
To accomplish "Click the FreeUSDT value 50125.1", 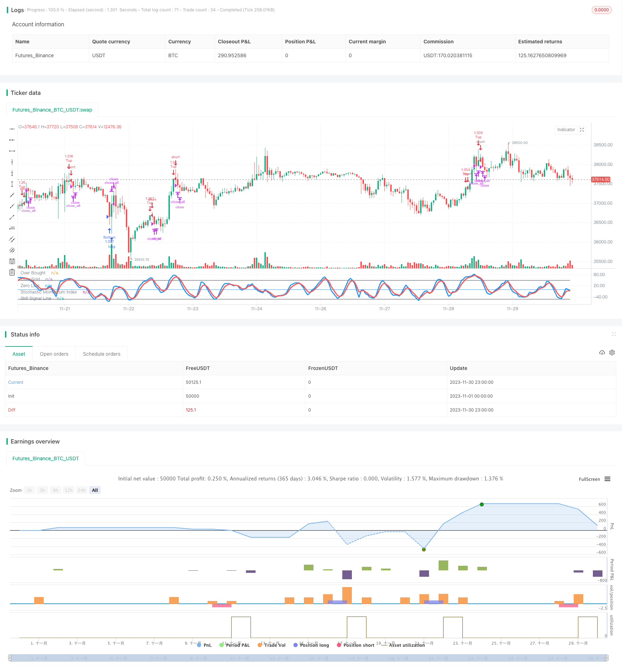I will [194, 382].
